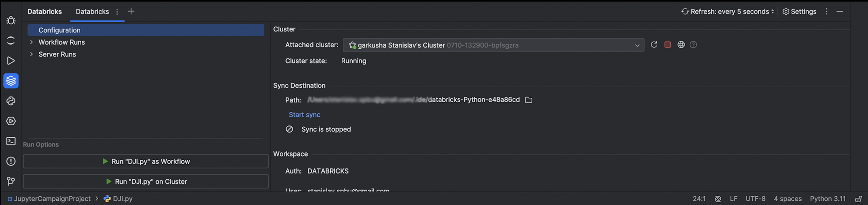Switch to the second Databricks tab
This screenshot has height=205, width=868.
point(92,11)
